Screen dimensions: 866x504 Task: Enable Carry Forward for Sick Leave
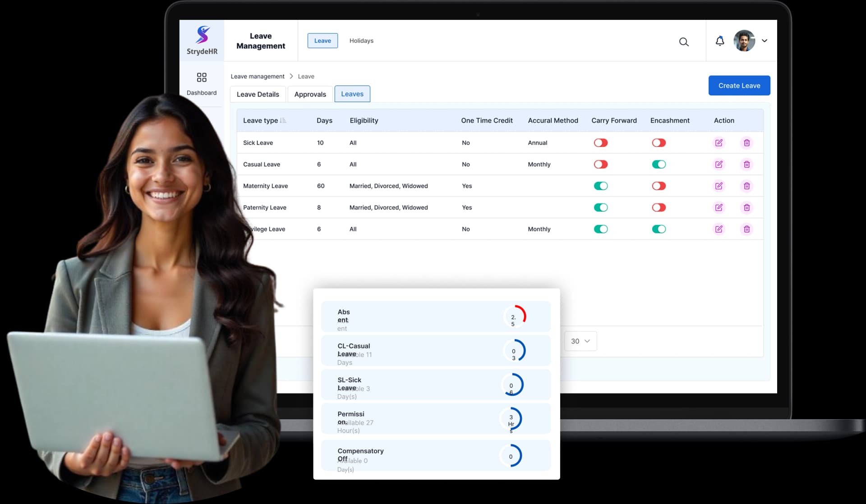tap(601, 143)
